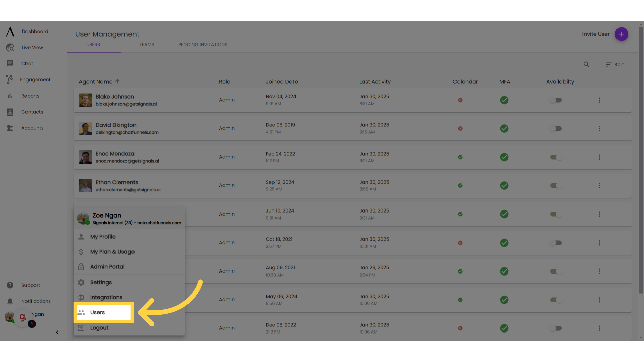Toggle David Elkington's availability switch
The width and height of the screenshot is (644, 362).
click(556, 128)
